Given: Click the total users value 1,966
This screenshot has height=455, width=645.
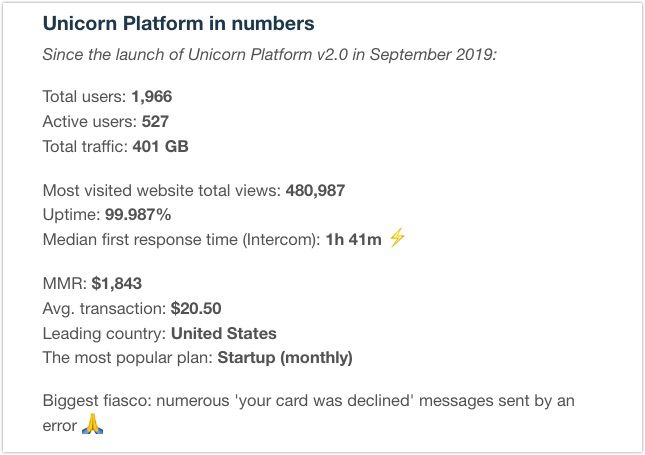Looking at the screenshot, I should [153, 98].
